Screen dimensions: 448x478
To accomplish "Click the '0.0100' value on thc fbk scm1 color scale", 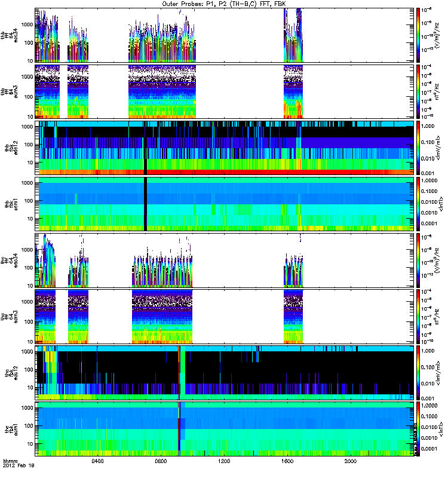I will click(x=429, y=427).
